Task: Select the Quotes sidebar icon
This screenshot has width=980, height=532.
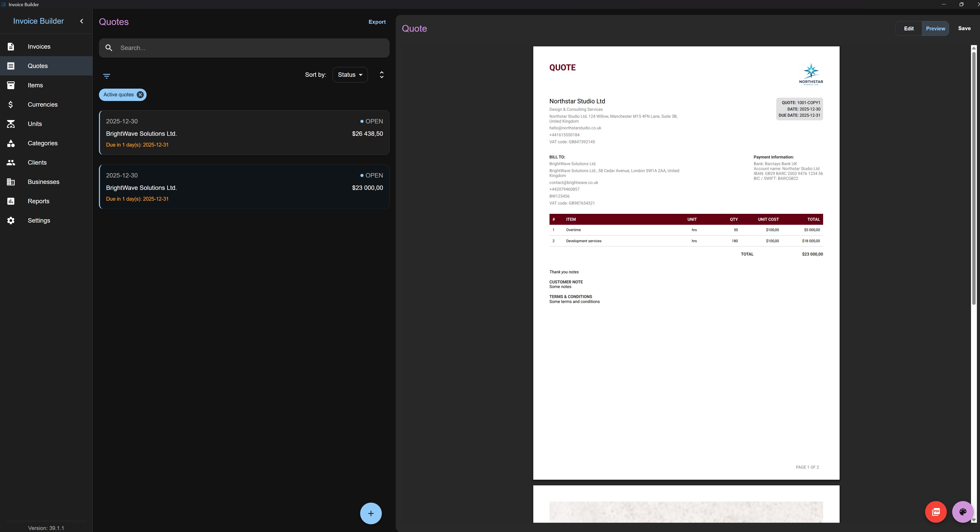Action: (x=11, y=66)
